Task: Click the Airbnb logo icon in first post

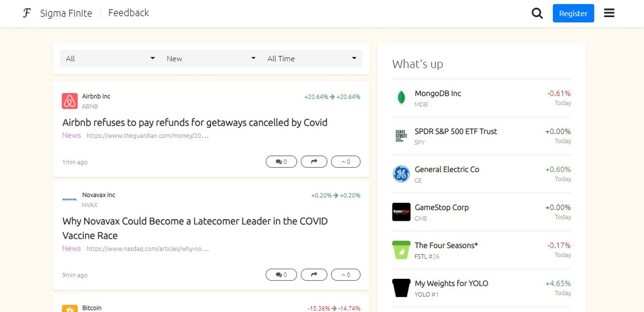Action: point(69,101)
